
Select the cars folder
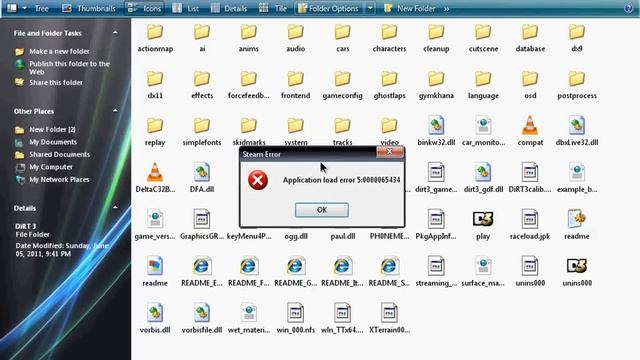tap(342, 38)
